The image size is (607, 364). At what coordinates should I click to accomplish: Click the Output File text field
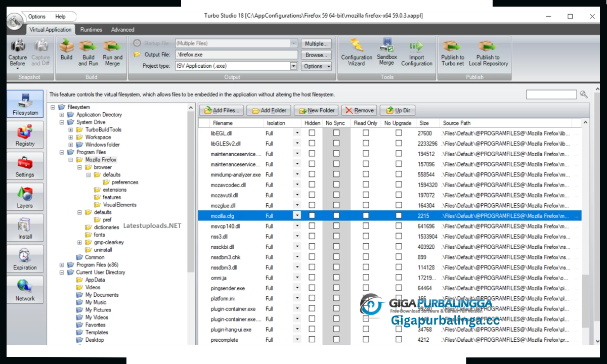point(236,55)
